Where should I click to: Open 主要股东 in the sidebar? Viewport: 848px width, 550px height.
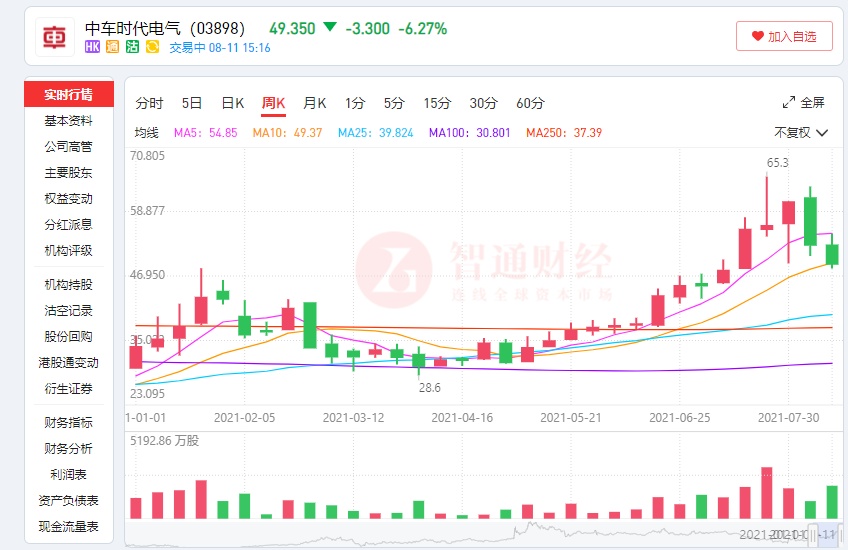pyautogui.click(x=69, y=173)
